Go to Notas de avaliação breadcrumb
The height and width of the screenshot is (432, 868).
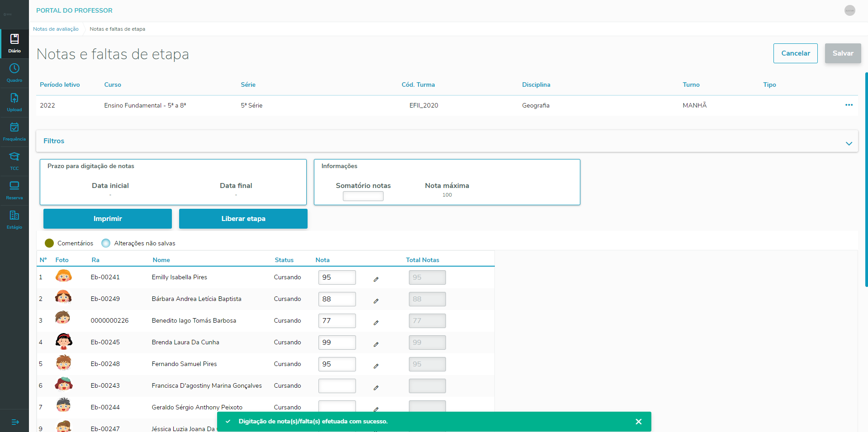(x=56, y=29)
